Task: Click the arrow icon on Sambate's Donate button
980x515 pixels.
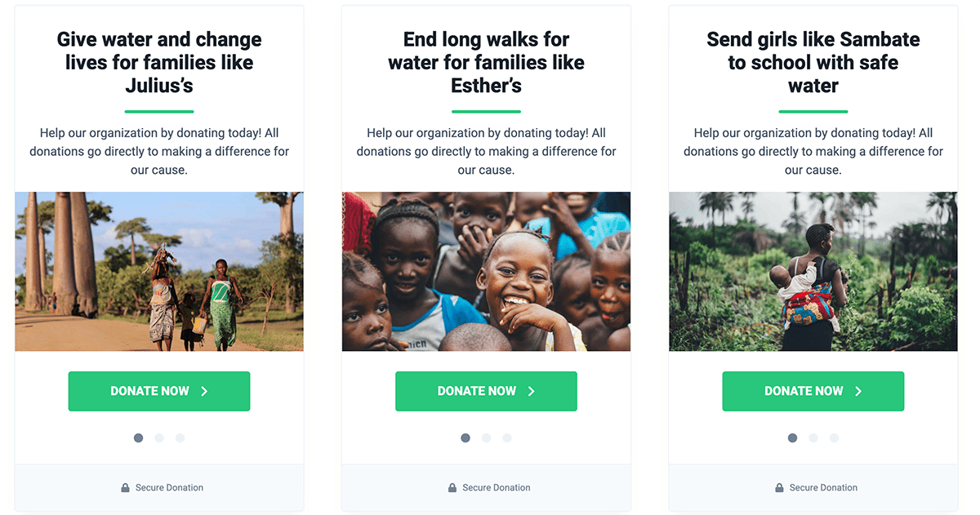Action: [858, 392]
